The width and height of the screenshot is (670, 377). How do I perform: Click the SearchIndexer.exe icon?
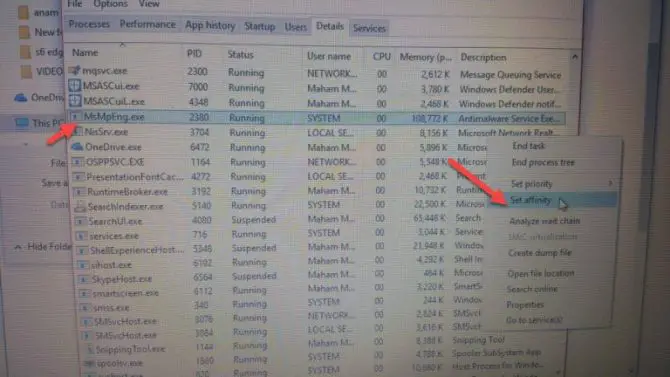point(79,206)
